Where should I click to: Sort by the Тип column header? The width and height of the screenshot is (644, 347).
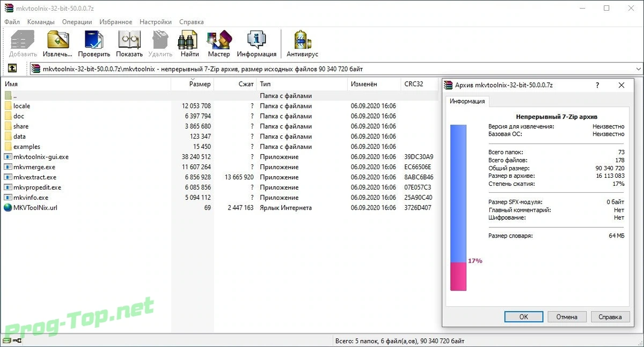[x=302, y=84]
